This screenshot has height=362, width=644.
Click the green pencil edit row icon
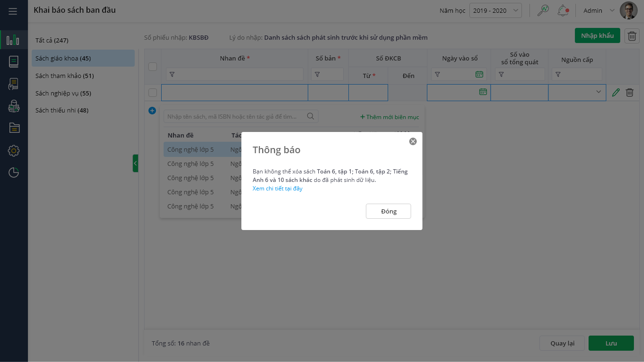[x=616, y=92]
